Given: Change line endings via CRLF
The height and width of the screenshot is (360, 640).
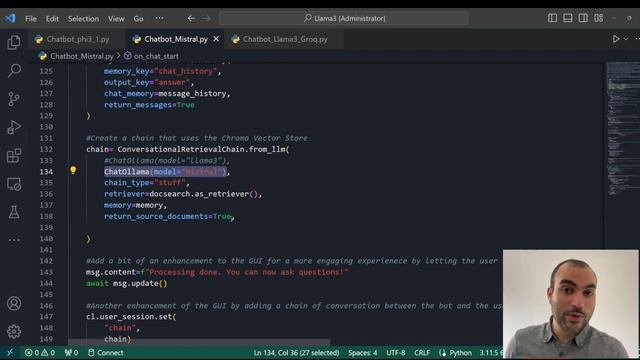Looking at the screenshot, I should (x=422, y=353).
